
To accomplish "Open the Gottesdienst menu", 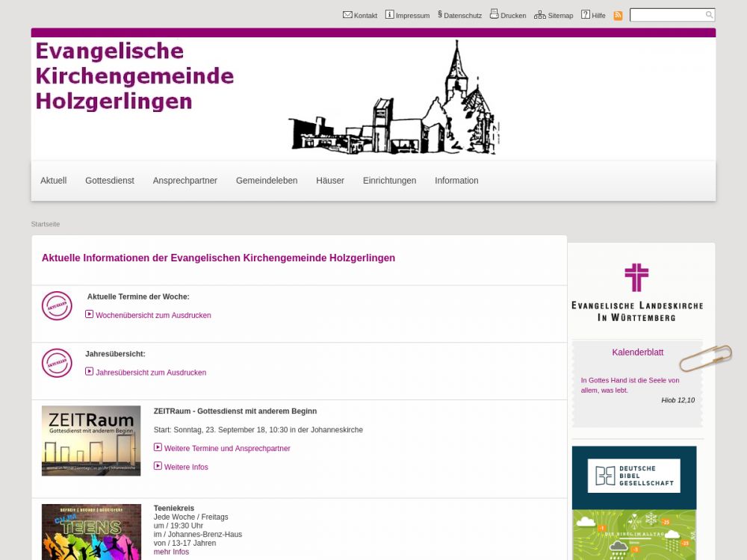I will point(110,181).
